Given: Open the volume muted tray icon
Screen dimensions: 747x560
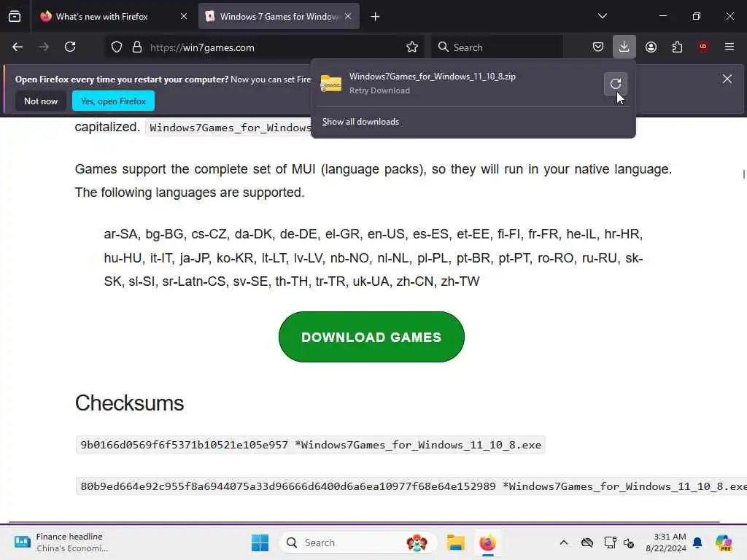Looking at the screenshot, I should point(628,542).
